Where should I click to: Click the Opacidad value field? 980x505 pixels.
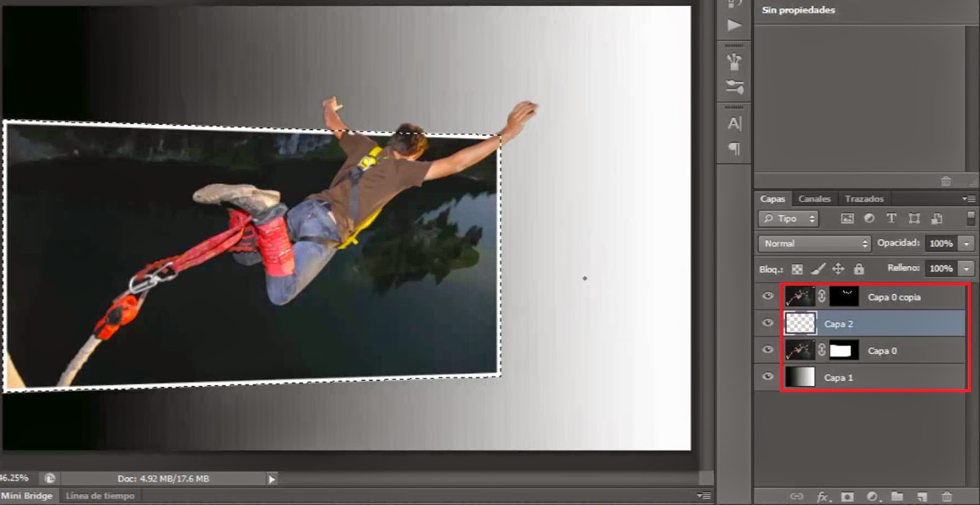pos(941,243)
